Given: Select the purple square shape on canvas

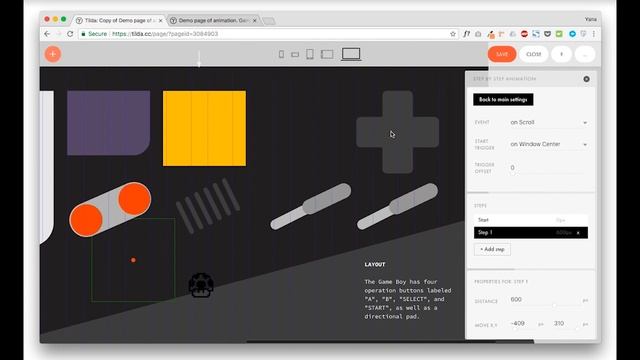Looking at the screenshot, I should point(109,123).
